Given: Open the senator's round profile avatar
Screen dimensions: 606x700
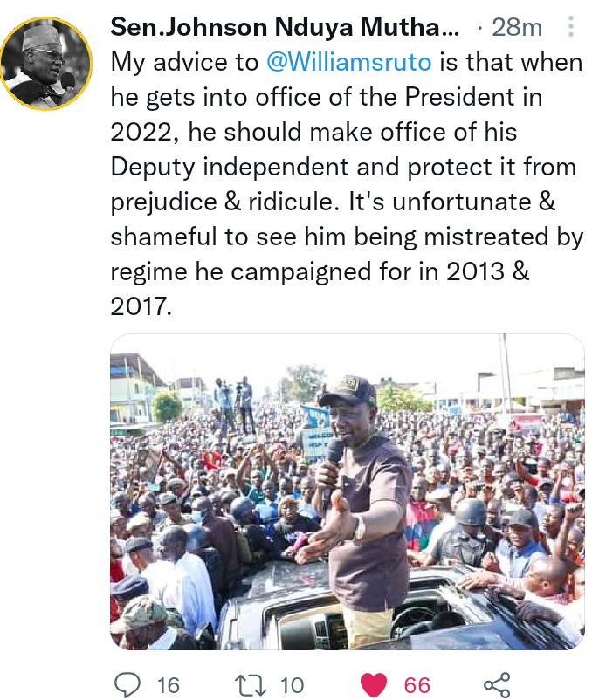Looking at the screenshot, I should click(46, 64).
